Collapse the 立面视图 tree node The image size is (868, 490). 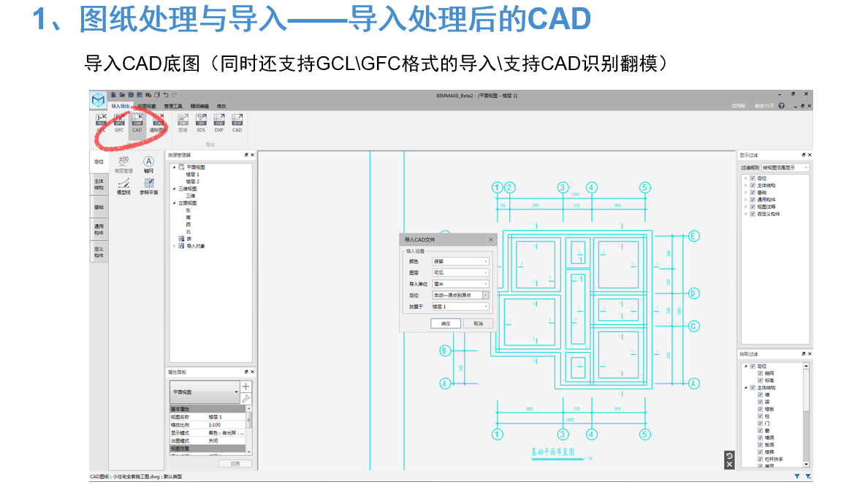[175, 203]
